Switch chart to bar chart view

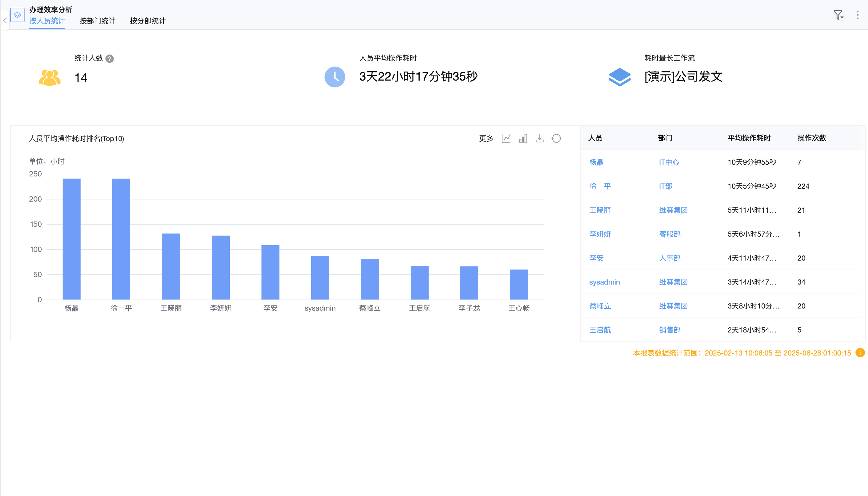523,138
